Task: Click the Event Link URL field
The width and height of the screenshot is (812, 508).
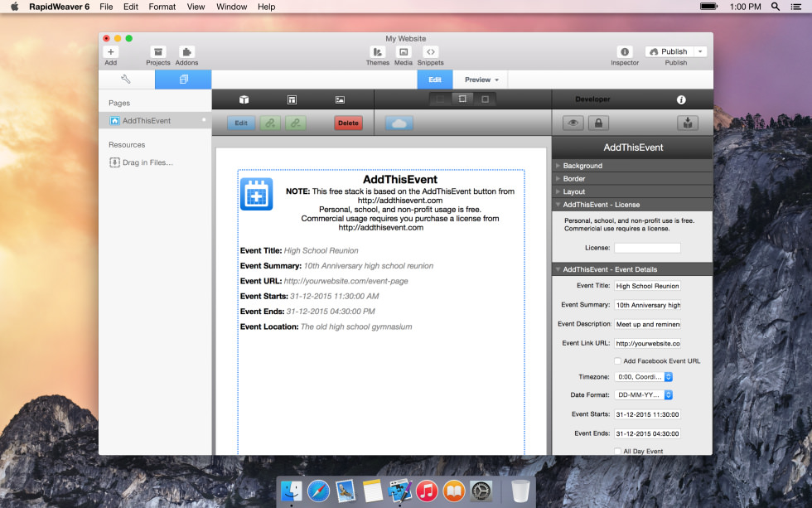Action: [647, 343]
